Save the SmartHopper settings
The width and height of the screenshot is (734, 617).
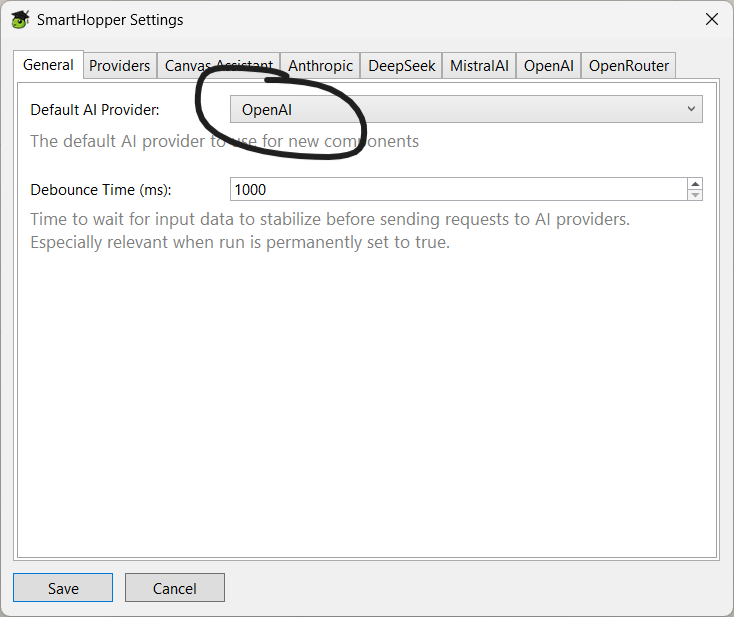tap(63, 588)
